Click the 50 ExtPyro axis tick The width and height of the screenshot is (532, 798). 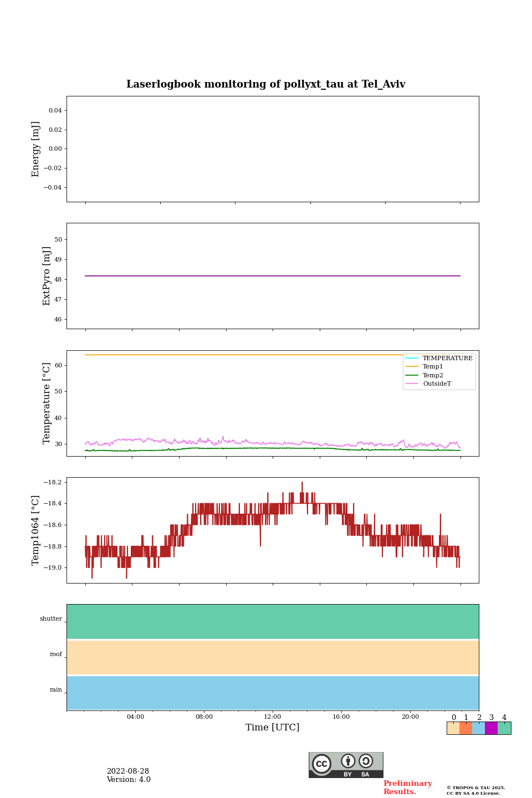pyautogui.click(x=59, y=240)
